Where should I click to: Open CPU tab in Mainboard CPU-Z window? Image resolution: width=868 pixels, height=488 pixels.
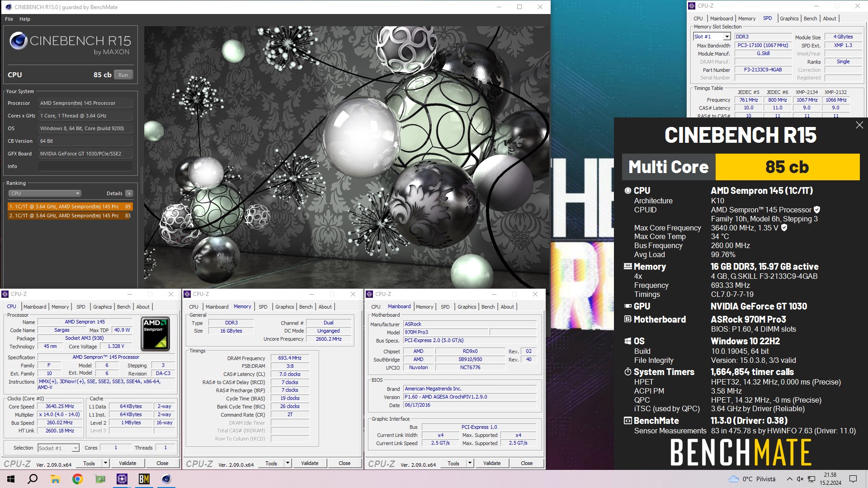pyautogui.click(x=376, y=307)
